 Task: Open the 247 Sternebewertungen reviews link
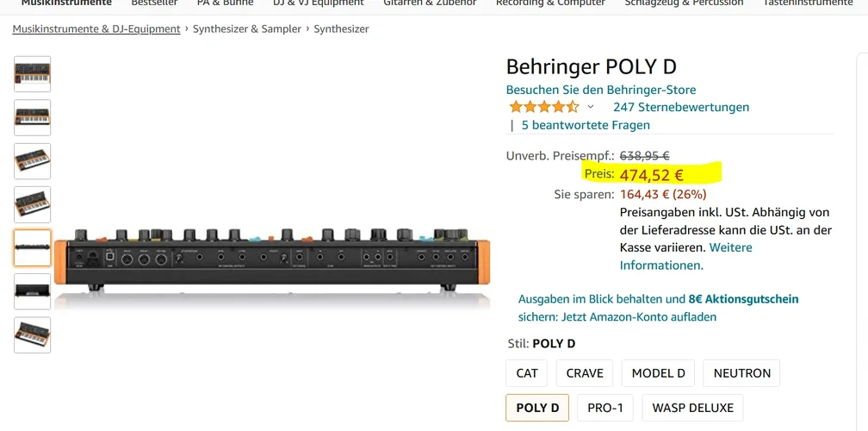(681, 107)
